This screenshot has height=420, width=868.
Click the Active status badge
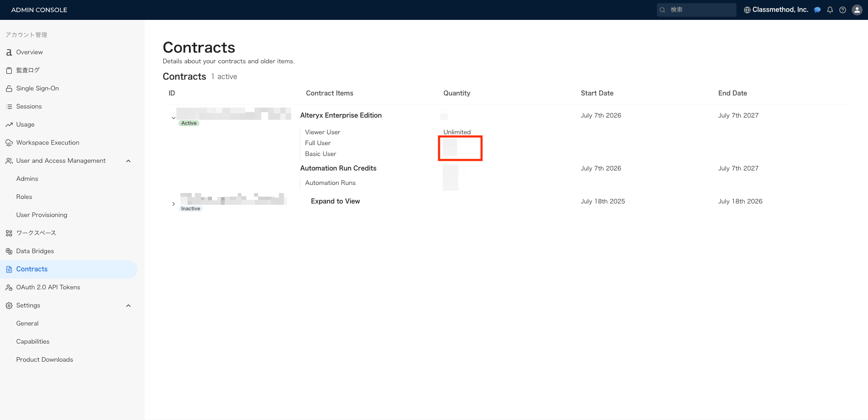tap(189, 123)
